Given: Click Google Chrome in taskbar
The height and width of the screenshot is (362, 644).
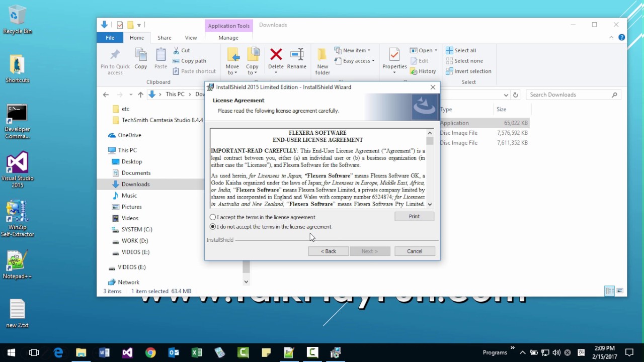Looking at the screenshot, I should tap(150, 352).
